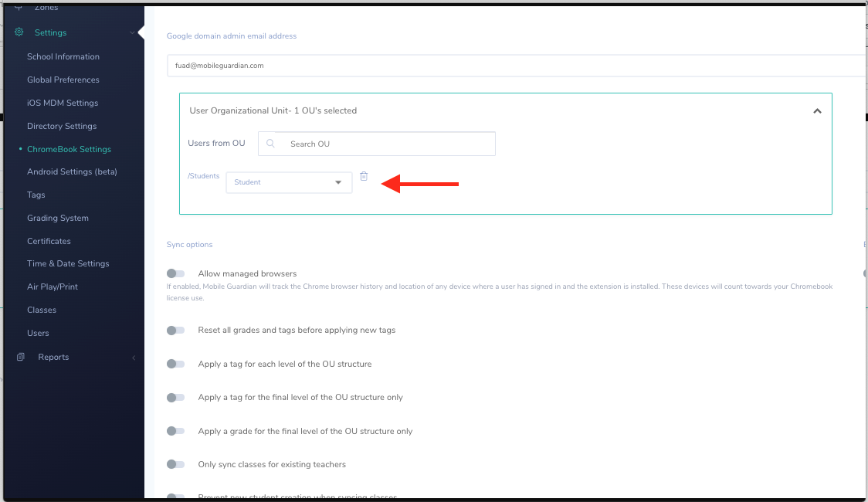The height and width of the screenshot is (502, 868).
Task: Toggle Reset all grades and tags option
Action: pos(175,331)
